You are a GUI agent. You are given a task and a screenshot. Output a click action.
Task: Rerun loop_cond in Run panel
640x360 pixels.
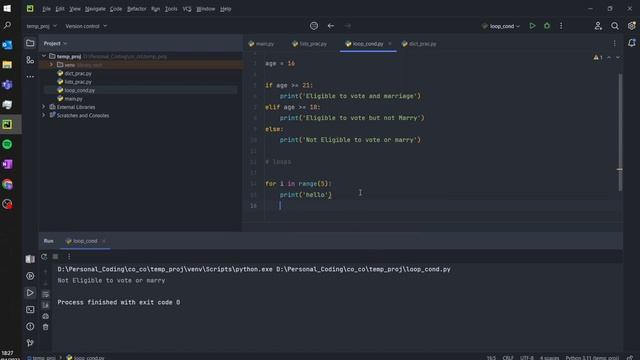44,256
